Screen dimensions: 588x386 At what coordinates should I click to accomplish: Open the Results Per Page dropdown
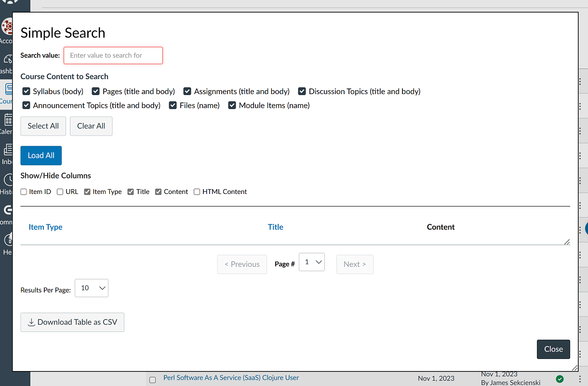[x=91, y=288]
